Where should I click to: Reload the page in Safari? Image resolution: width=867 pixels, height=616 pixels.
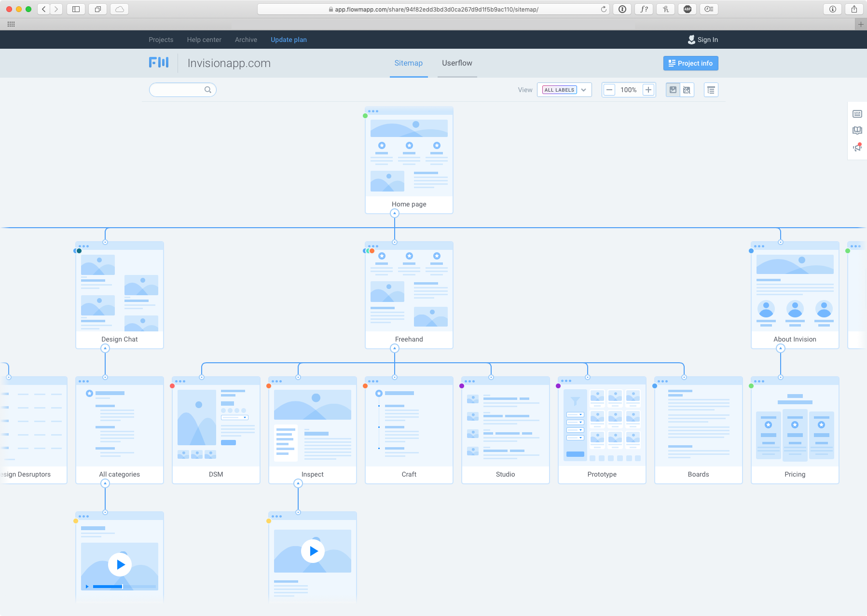[x=604, y=9]
